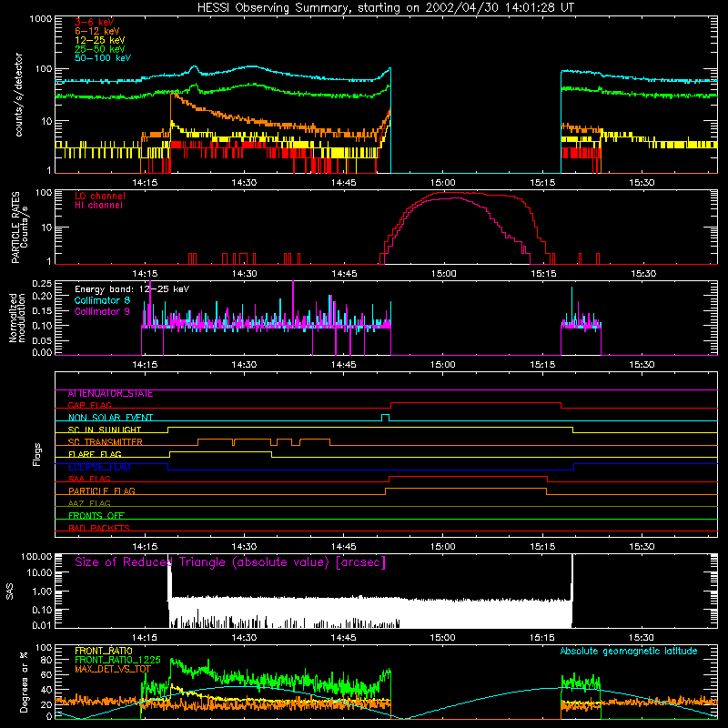
Task: Click the Size of Reduced Triangle title
Action: point(230,562)
